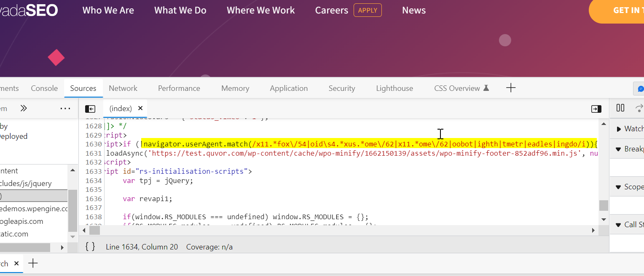This screenshot has height=276, width=644.
Task: Click the APPLY badge button
Action: [368, 10]
